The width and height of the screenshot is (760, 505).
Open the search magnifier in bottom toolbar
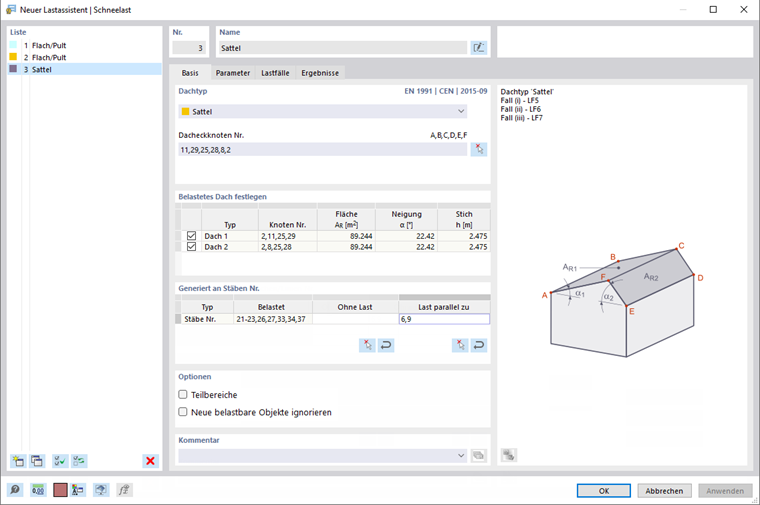coord(15,490)
